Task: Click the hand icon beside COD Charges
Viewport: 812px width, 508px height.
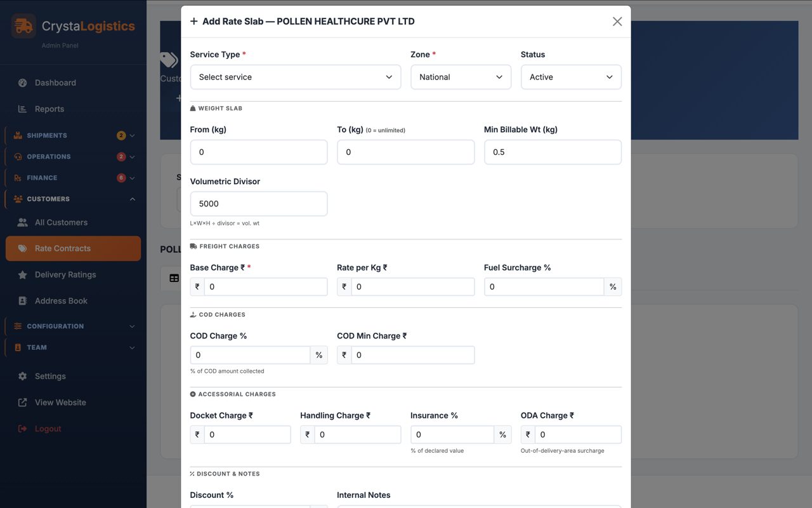Action: point(193,314)
